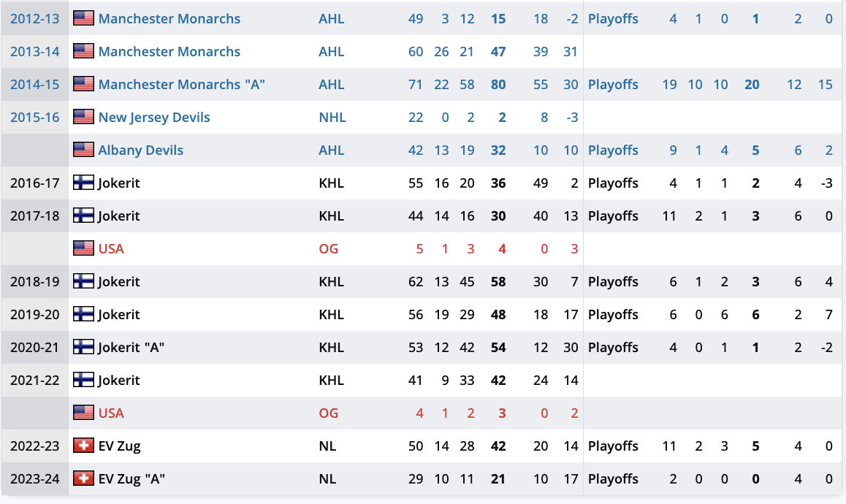The height and width of the screenshot is (504, 846).
Task: Click the US flag beside 2013-14 Manchester Monarchs
Action: pos(83,50)
